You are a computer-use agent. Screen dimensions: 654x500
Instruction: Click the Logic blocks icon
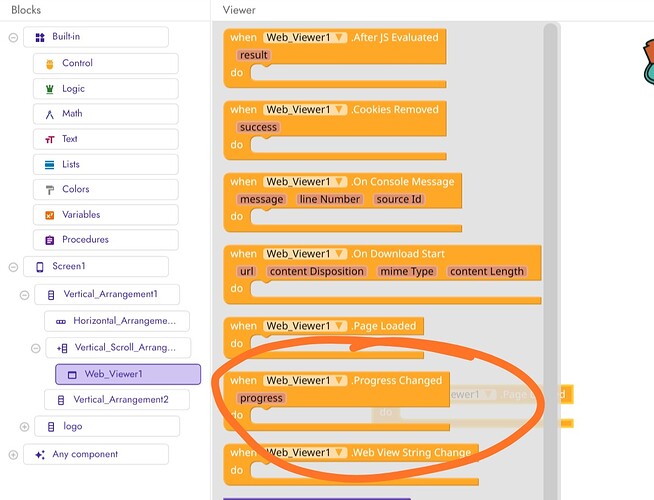(x=50, y=89)
